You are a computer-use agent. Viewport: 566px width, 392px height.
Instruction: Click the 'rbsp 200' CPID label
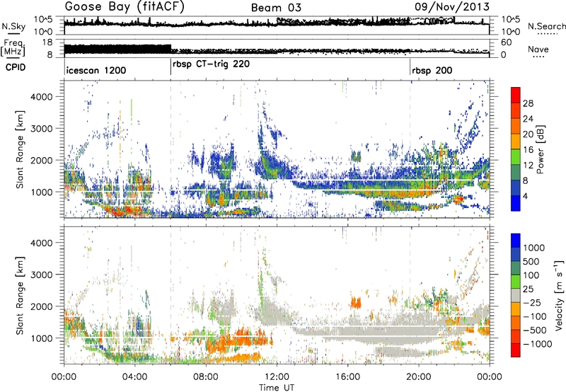pyautogui.click(x=432, y=70)
